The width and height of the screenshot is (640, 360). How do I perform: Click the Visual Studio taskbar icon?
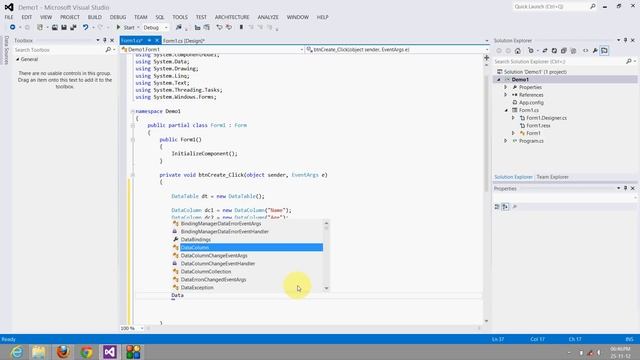tap(110, 352)
